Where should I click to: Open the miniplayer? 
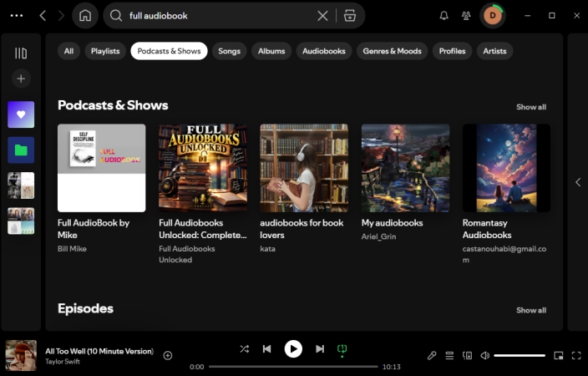click(559, 355)
